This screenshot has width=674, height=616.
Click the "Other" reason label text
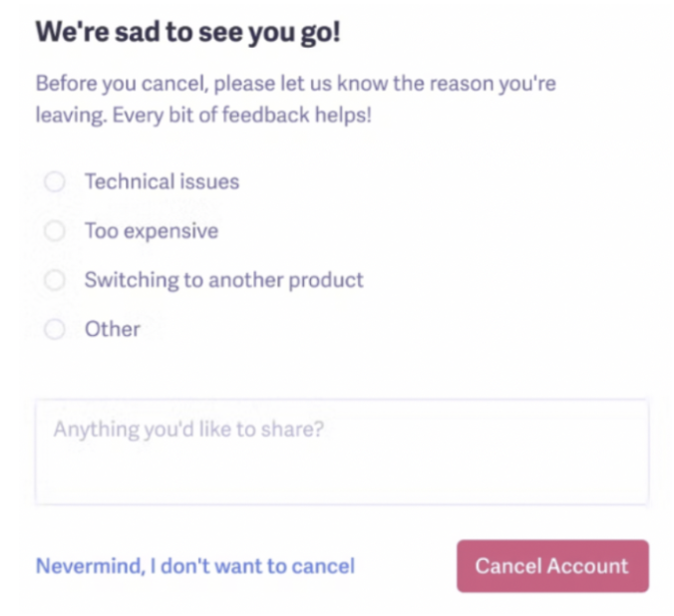pyautogui.click(x=112, y=329)
